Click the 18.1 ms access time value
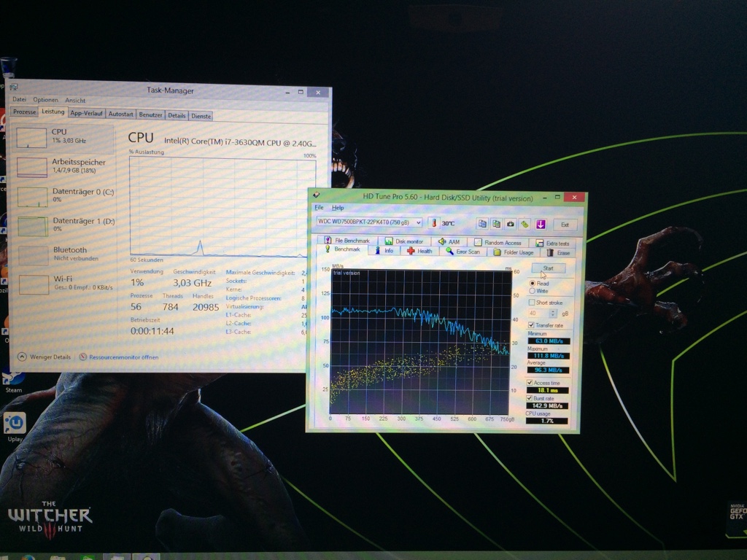This screenshot has width=747, height=560. click(547, 390)
